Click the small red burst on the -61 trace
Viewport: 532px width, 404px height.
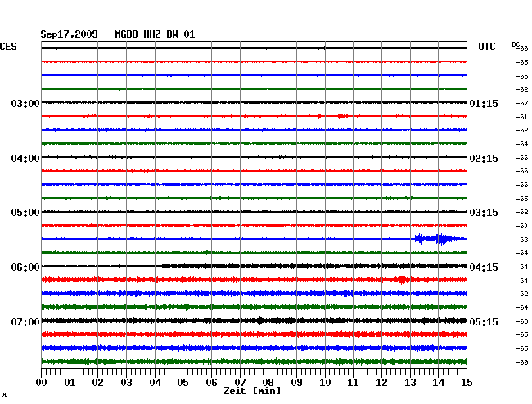point(343,116)
